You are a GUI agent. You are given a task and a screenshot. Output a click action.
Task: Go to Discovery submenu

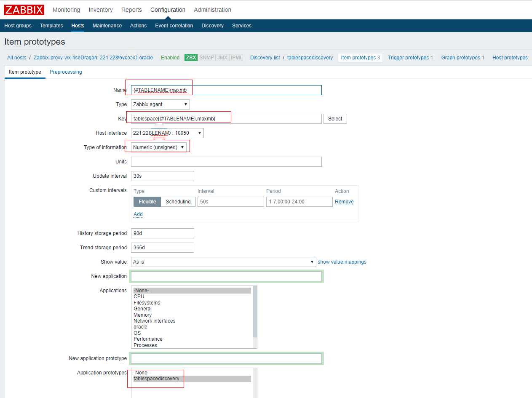click(x=212, y=26)
